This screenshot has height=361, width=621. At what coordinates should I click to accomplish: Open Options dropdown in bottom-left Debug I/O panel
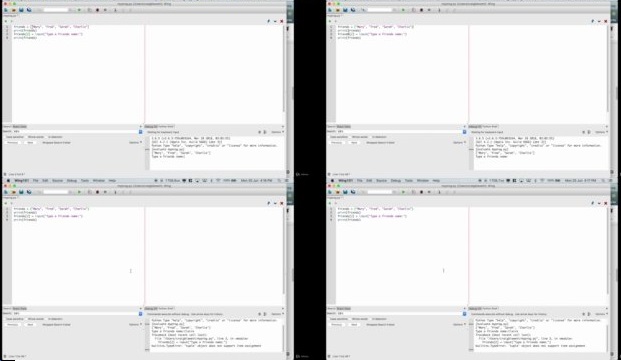click(277, 314)
